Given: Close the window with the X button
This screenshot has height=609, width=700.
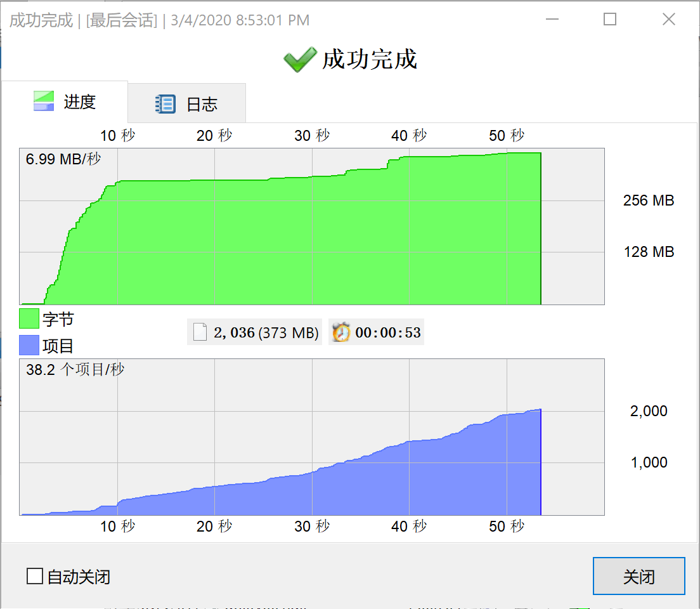Looking at the screenshot, I should [669, 19].
